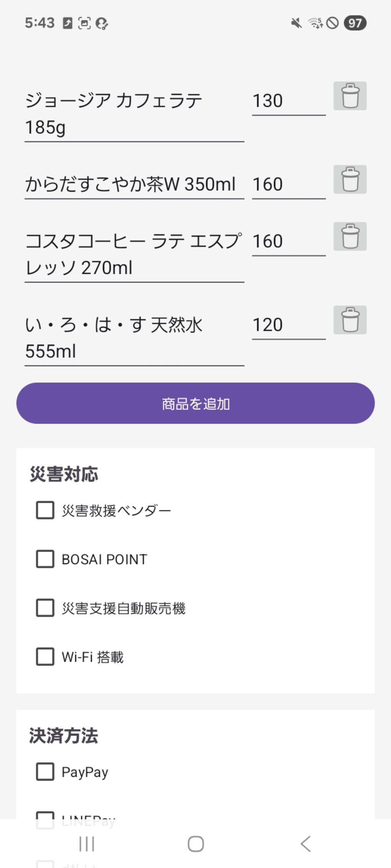391x868 pixels.
Task: Check the 災害救援ベンダー checkbox
Action: 45,510
